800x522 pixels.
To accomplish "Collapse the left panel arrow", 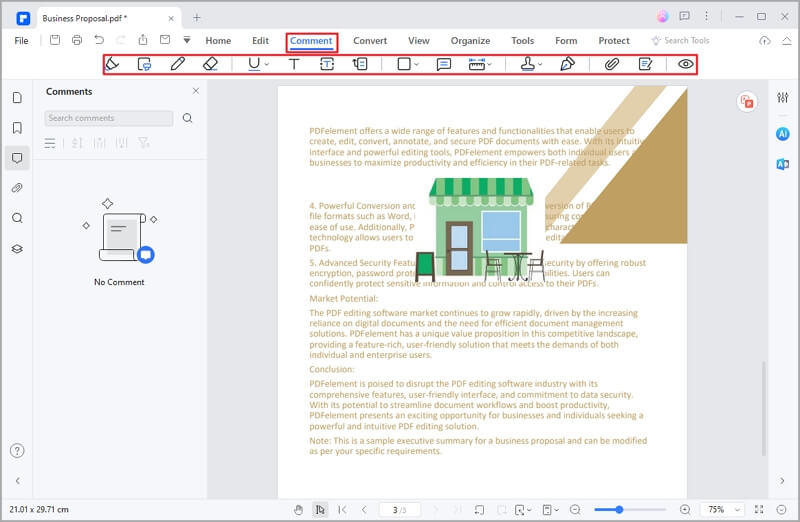I will pyautogui.click(x=18, y=481).
